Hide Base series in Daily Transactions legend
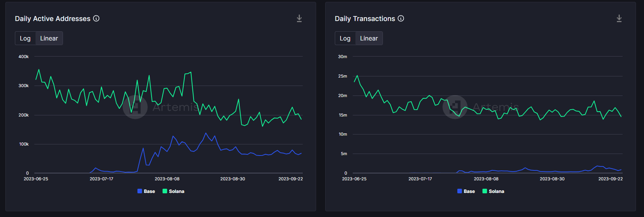The height and width of the screenshot is (217, 644). (466, 191)
